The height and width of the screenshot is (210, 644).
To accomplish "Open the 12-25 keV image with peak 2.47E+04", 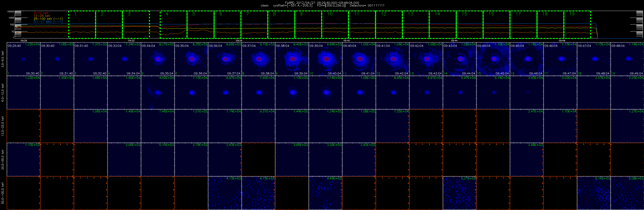I will point(527,126).
